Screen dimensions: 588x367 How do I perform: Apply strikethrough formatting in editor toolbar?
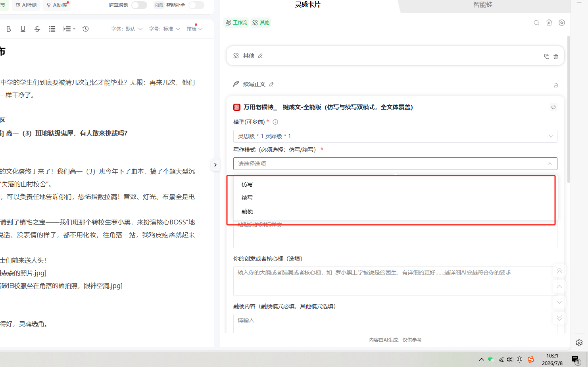[x=37, y=29]
